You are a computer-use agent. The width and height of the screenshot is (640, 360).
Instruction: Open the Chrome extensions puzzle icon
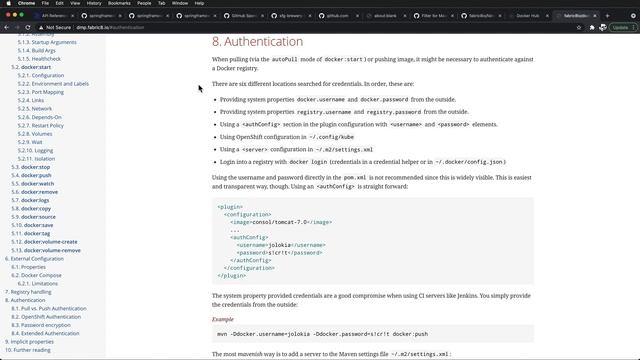point(592,27)
